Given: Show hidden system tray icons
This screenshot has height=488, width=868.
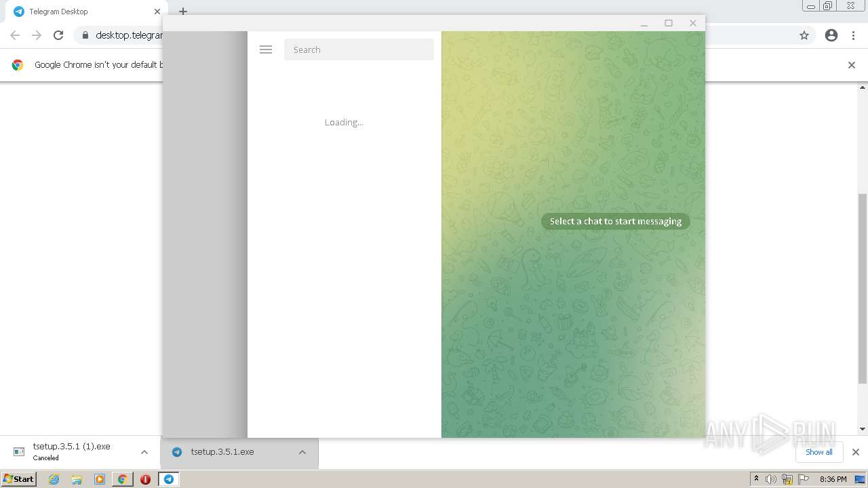Looking at the screenshot, I should click(x=757, y=479).
